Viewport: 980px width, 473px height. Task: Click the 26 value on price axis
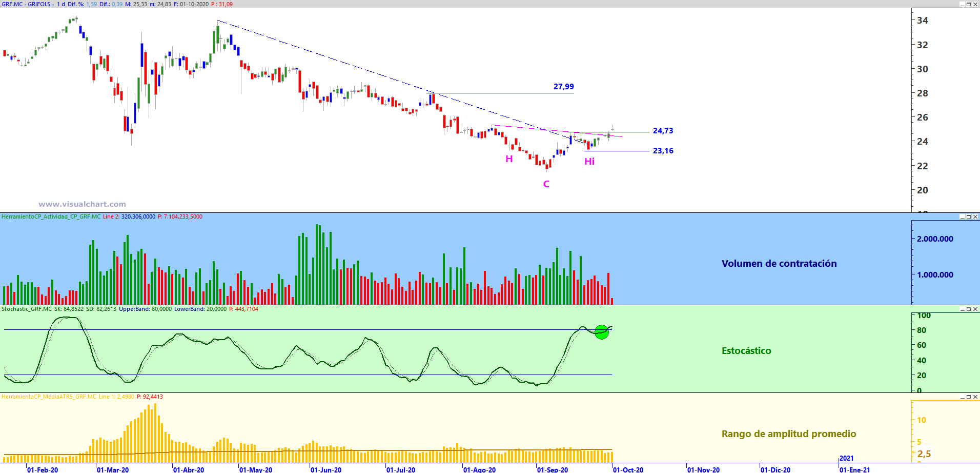click(923, 117)
